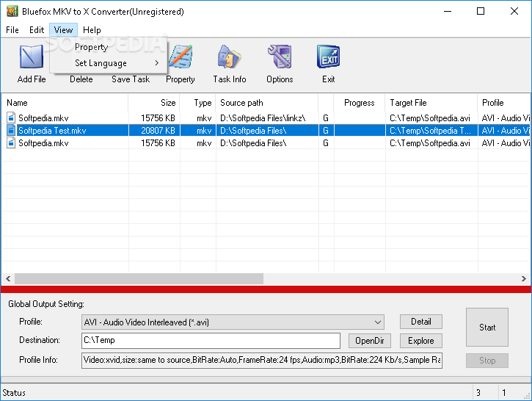The width and height of the screenshot is (532, 401).
Task: Click the Type column header
Action: (x=198, y=103)
